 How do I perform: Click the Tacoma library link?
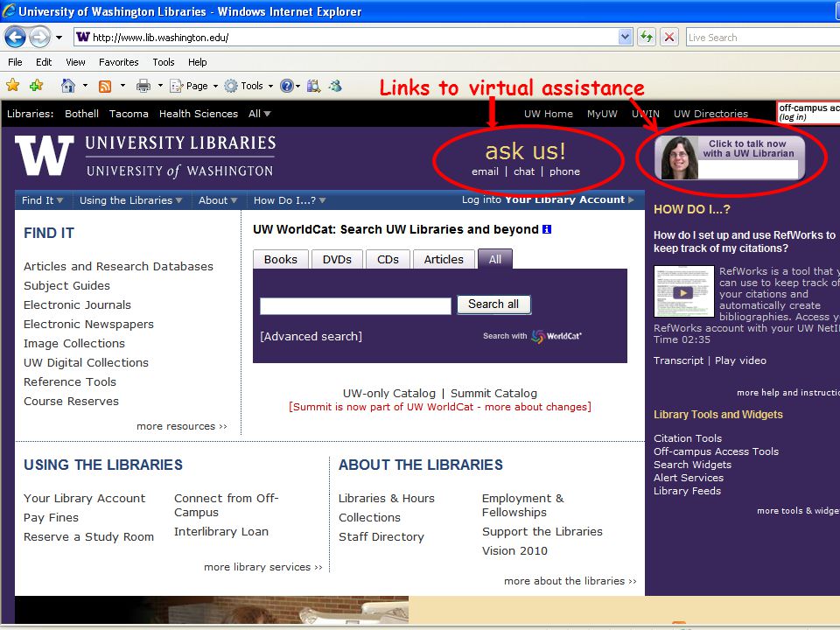pyautogui.click(x=129, y=114)
